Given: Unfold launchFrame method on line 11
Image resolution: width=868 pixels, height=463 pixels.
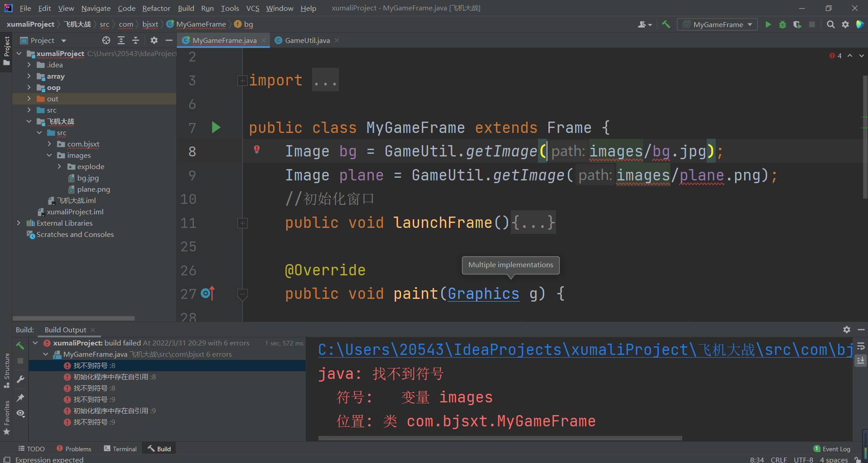Looking at the screenshot, I should click(x=242, y=223).
